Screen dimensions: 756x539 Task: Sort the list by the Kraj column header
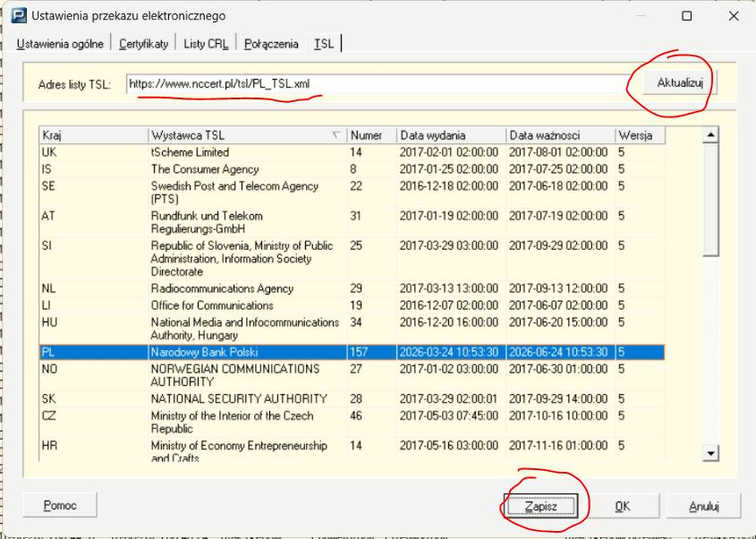pos(93,136)
